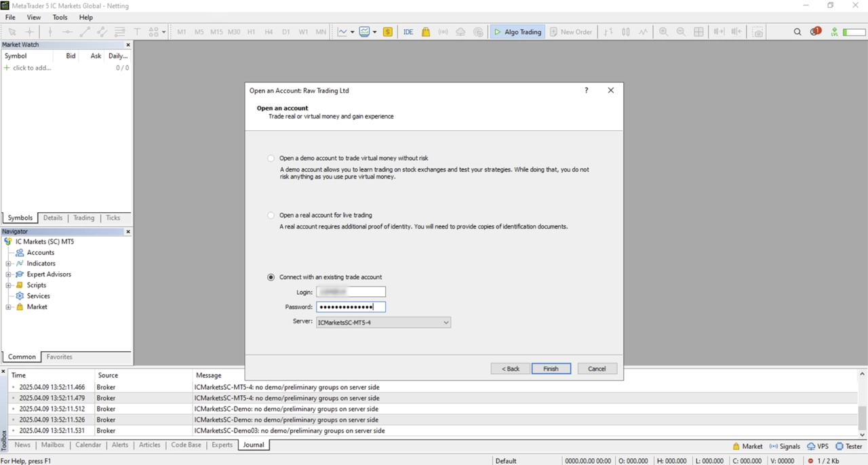Click the dialog help question mark
868x465 pixels.
[x=587, y=90]
